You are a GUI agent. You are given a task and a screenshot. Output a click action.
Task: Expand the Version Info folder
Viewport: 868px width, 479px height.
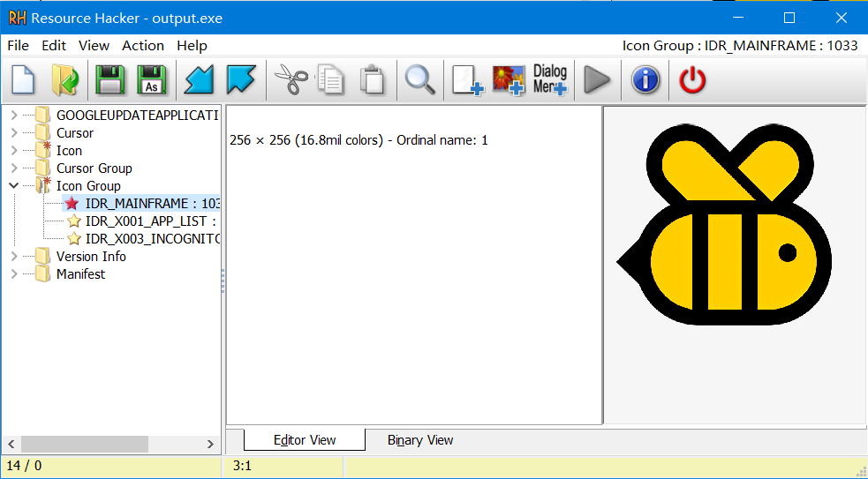click(13, 257)
